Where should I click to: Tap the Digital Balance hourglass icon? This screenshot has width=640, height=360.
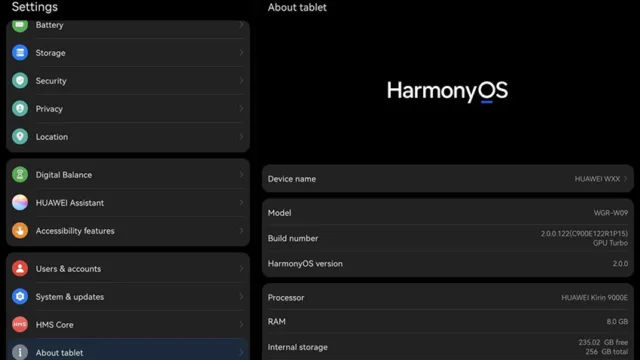pyautogui.click(x=20, y=175)
